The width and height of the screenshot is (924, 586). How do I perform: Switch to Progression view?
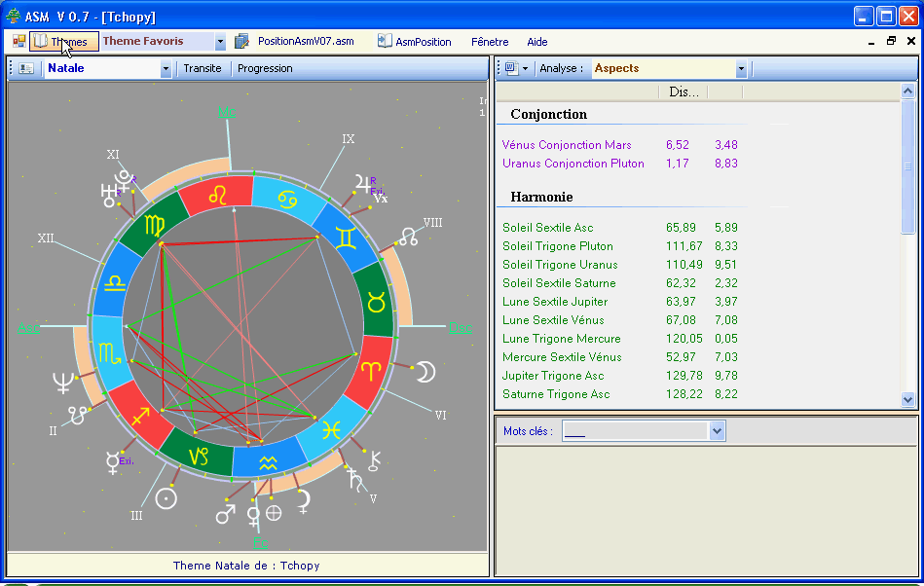point(265,68)
